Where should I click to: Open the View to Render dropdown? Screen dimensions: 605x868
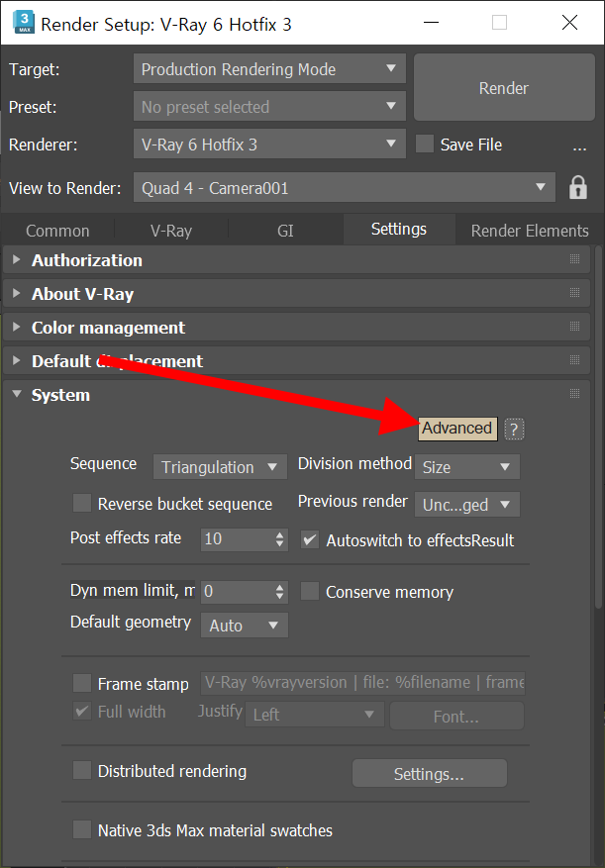[344, 188]
